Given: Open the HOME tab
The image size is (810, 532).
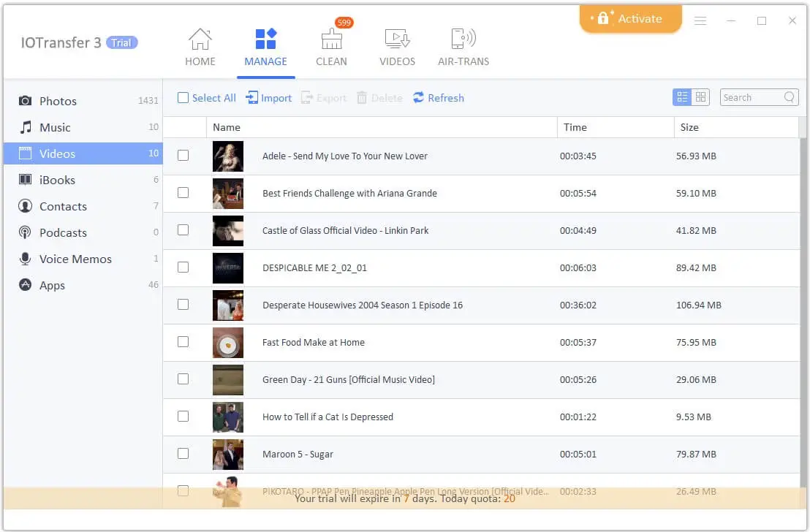Looking at the screenshot, I should (200, 47).
